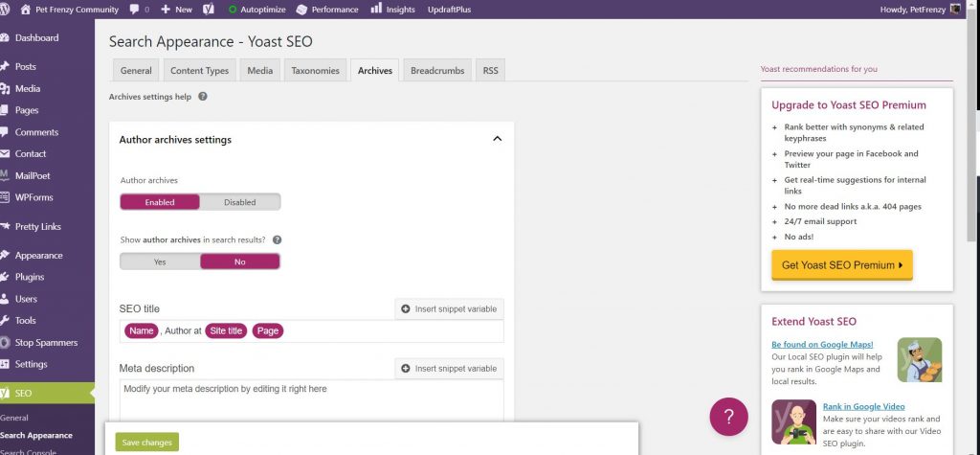Open MailPoet in sidebar
The image size is (980, 455).
click(x=33, y=176)
